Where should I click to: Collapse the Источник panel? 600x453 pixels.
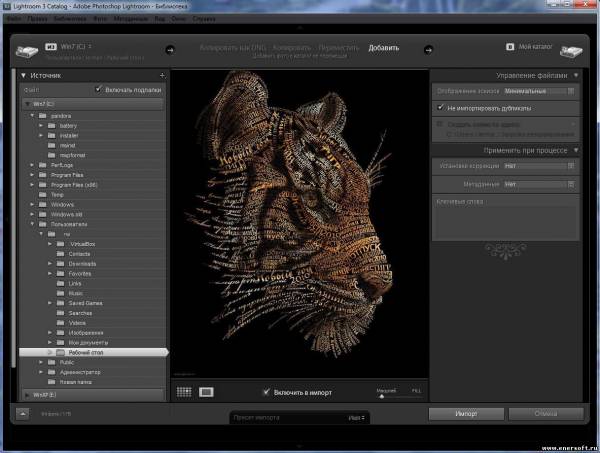[23, 76]
